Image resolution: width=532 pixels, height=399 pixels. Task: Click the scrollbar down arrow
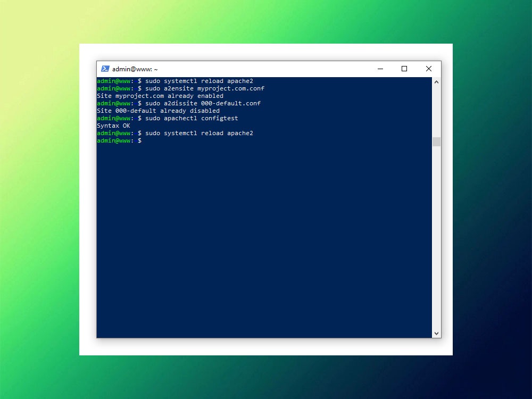tap(436, 333)
